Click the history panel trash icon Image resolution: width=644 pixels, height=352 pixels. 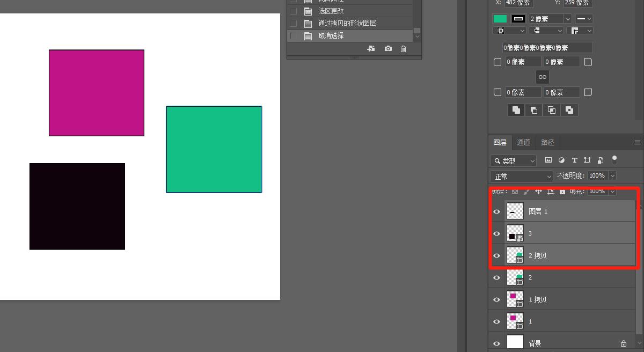pyautogui.click(x=404, y=49)
